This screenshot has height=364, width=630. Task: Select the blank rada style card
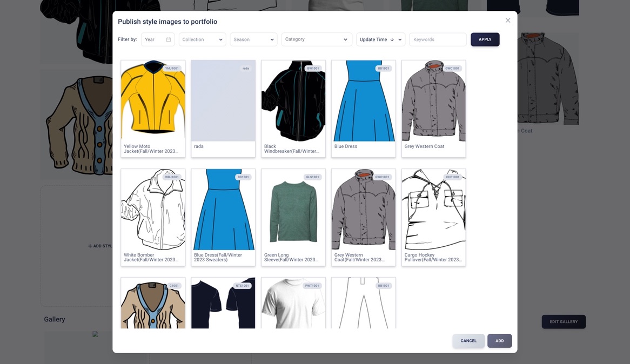click(223, 101)
